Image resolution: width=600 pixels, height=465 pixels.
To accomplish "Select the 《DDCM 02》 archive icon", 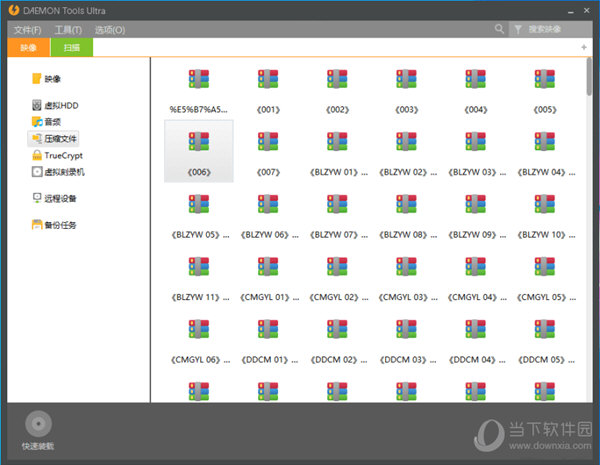I will 337,329.
